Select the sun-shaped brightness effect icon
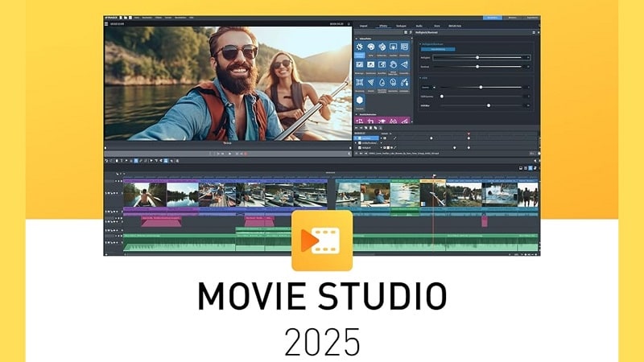Image resolution: width=644 pixels, height=362 pixels. pos(359,47)
